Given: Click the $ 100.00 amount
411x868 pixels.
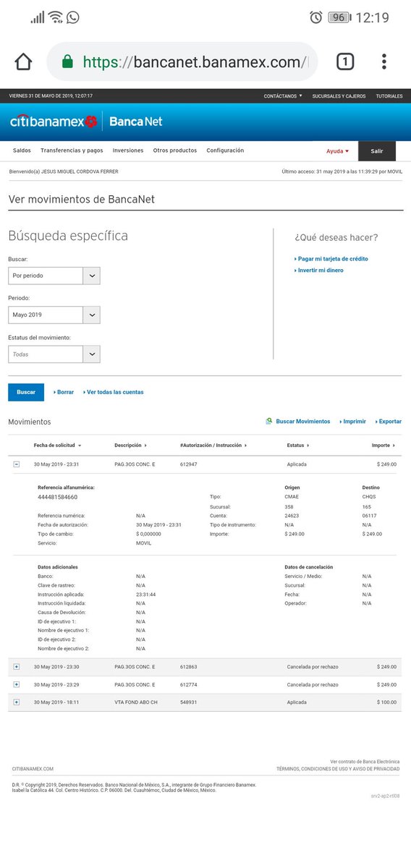Looking at the screenshot, I should 386,702.
